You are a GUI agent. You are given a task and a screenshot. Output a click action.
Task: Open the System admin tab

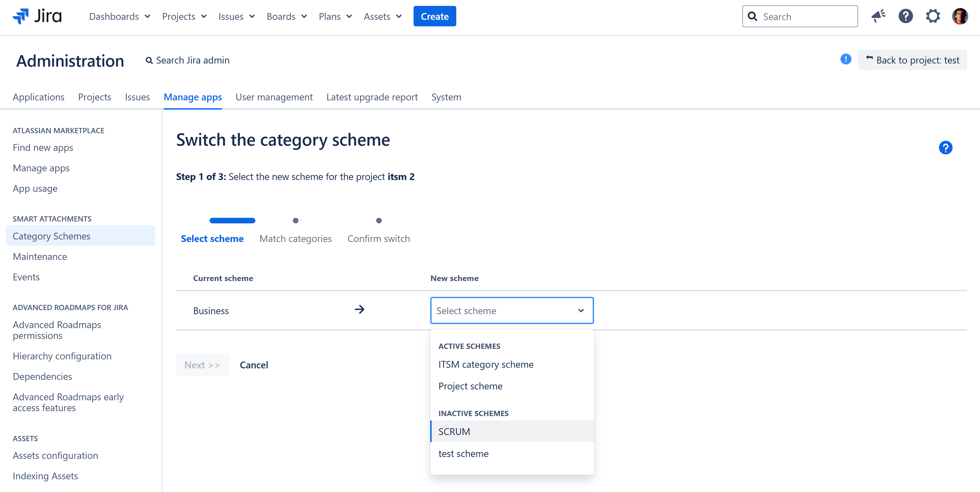pyautogui.click(x=446, y=97)
